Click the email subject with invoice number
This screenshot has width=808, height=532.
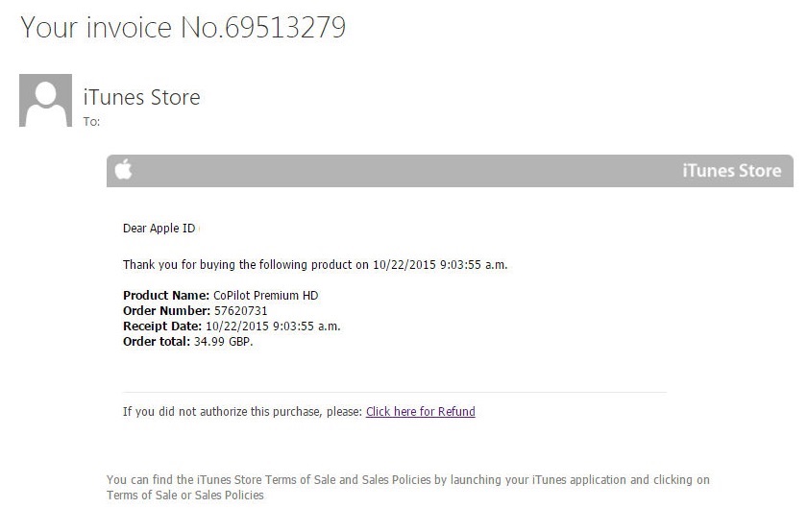(x=183, y=27)
